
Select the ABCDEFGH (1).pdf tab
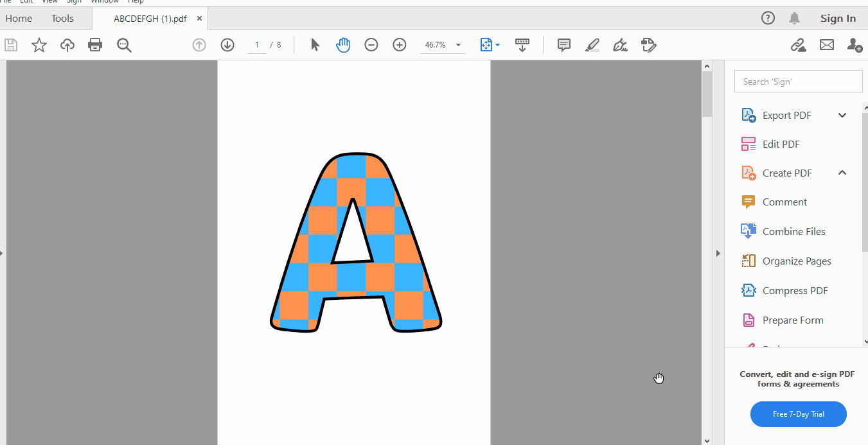[x=150, y=19]
